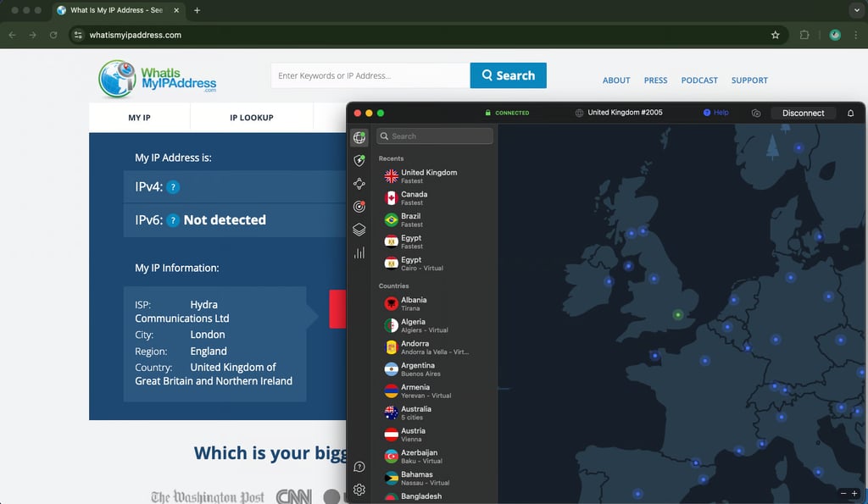
Task: Click the site information icon in address bar
Action: click(x=78, y=35)
